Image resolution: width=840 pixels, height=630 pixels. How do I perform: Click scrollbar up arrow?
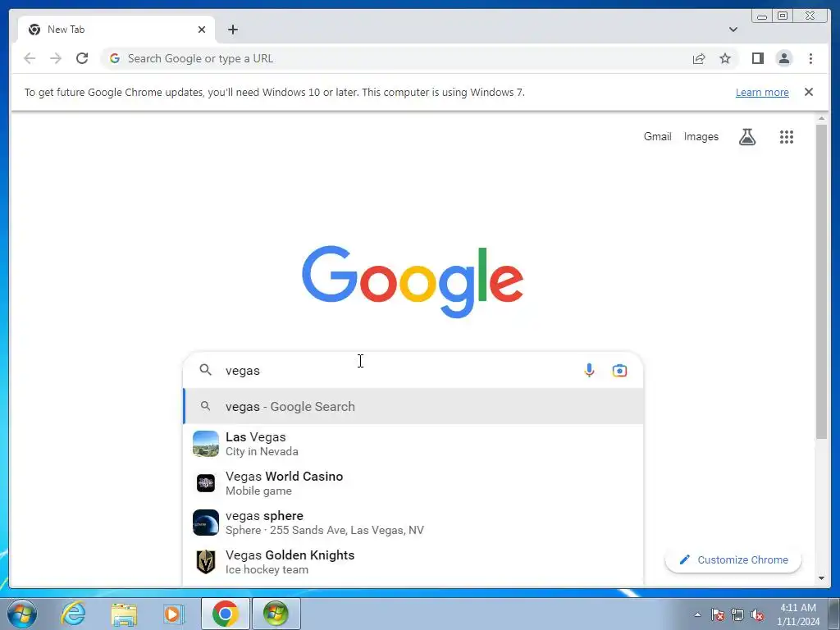coord(821,118)
